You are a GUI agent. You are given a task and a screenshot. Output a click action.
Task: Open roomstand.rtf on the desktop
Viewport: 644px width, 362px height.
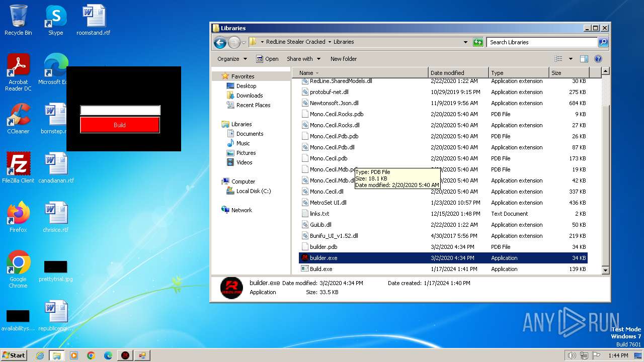pos(94,20)
